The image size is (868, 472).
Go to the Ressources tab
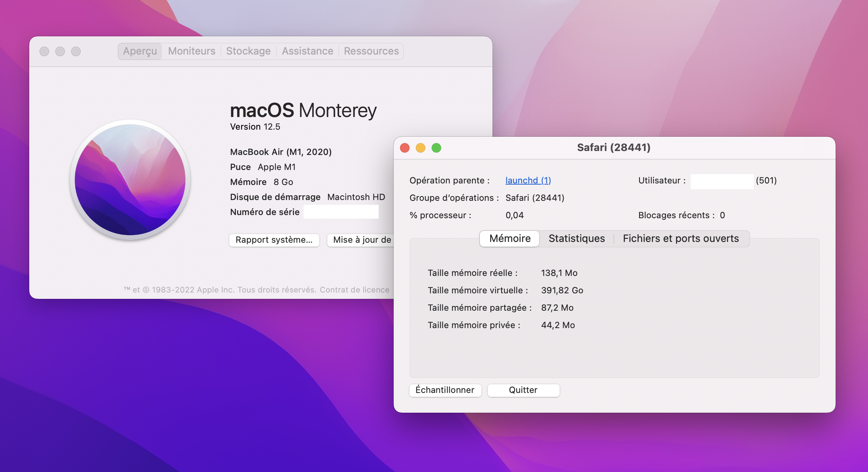(371, 51)
